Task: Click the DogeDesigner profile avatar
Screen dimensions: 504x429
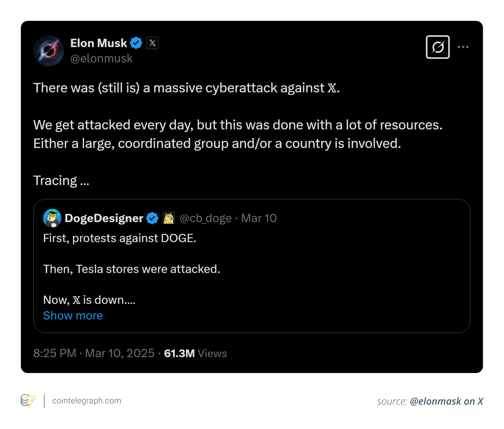Action: tap(52, 218)
